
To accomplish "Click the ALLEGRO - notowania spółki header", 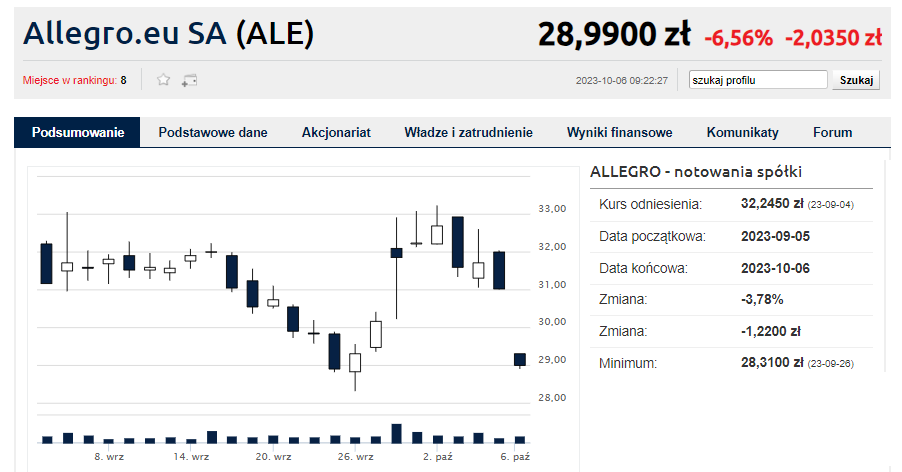I will (x=696, y=172).
